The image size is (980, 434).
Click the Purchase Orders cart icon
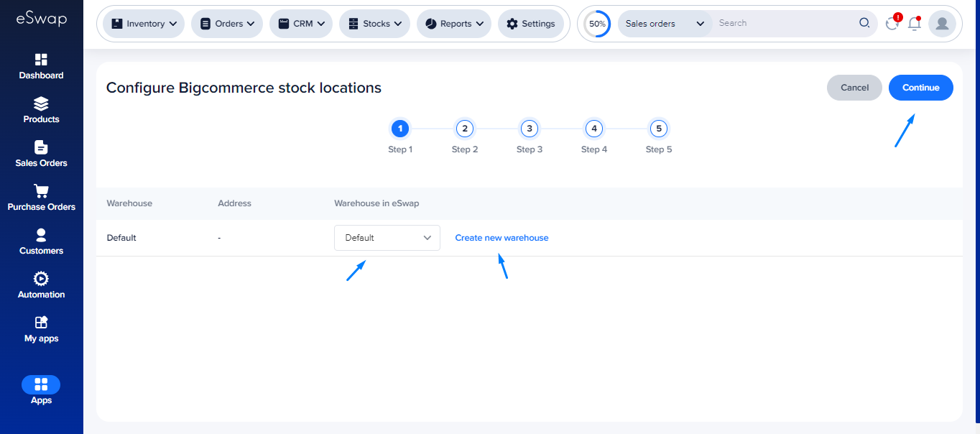coord(41,191)
